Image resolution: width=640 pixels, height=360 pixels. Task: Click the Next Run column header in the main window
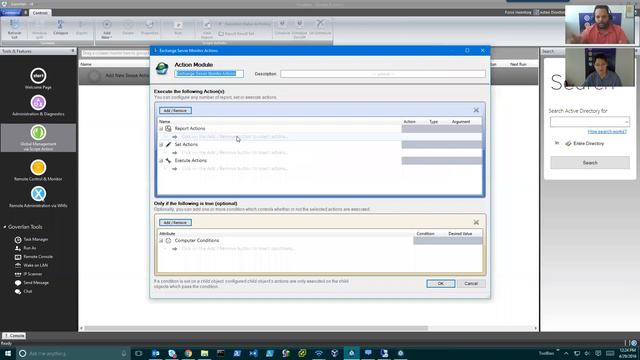(518, 64)
